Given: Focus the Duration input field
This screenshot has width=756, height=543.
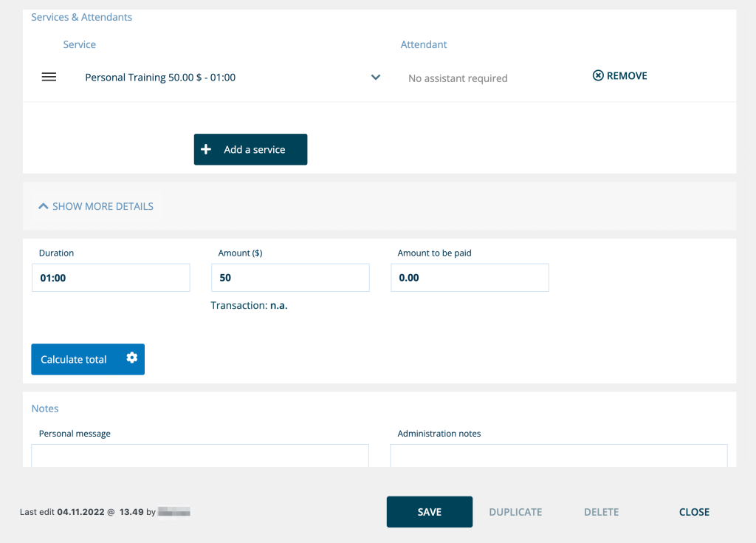Looking at the screenshot, I should (x=111, y=278).
